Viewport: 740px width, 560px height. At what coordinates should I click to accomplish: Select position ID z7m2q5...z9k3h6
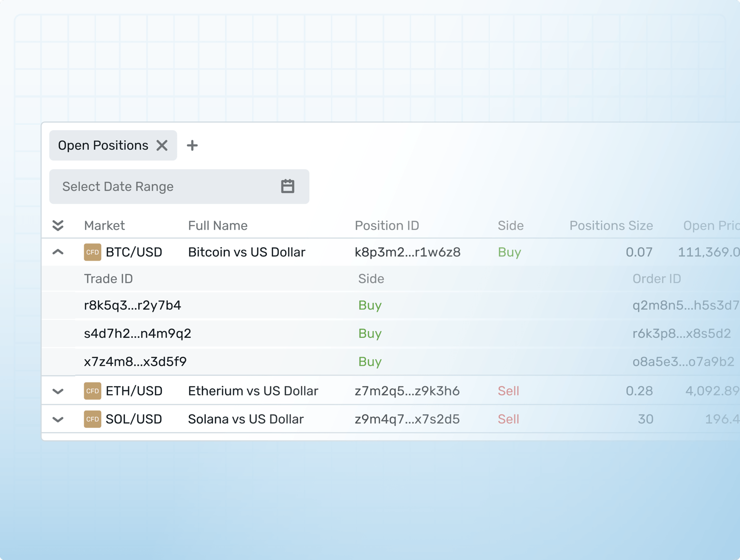[407, 391]
